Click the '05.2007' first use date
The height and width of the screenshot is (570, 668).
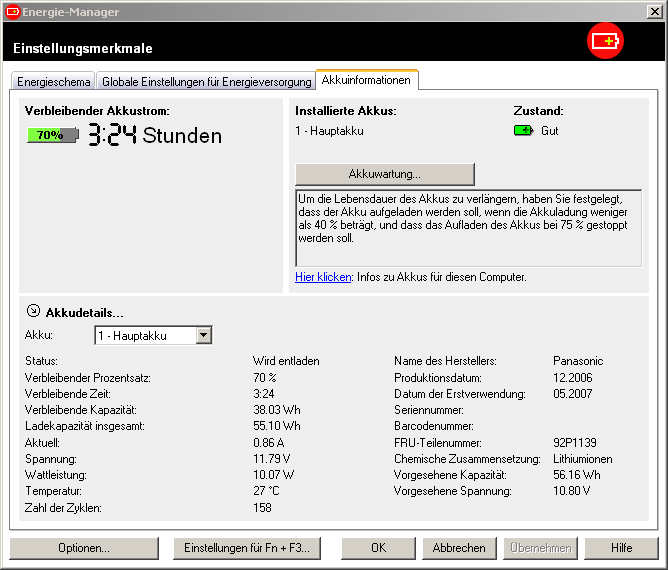coord(573,394)
